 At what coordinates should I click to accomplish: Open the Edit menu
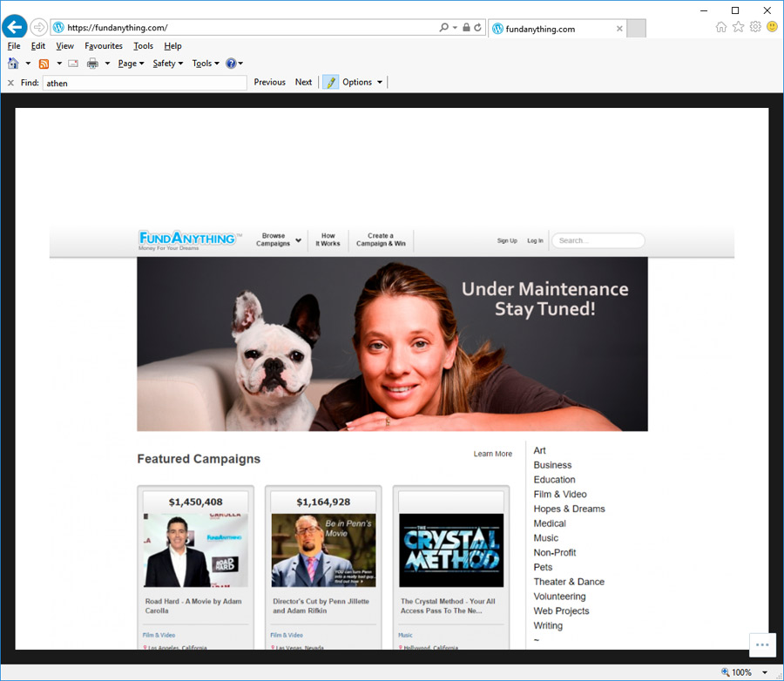[38, 46]
